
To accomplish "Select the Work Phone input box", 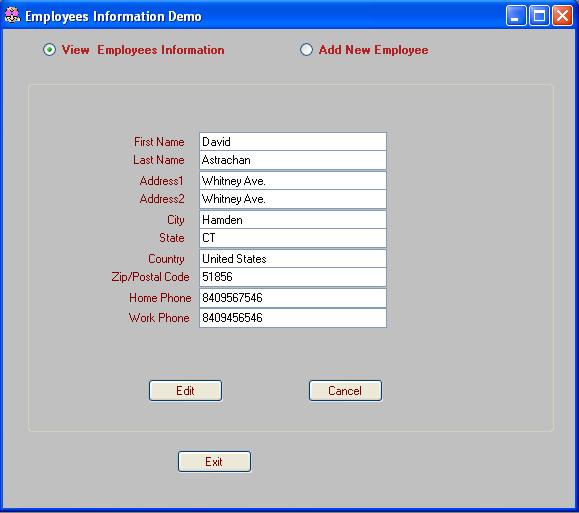I will click(x=293, y=318).
